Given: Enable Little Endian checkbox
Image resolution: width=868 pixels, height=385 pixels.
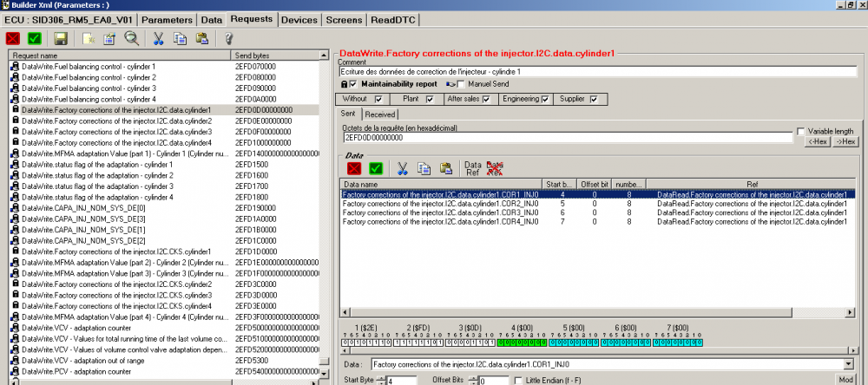Looking at the screenshot, I should (x=518, y=381).
